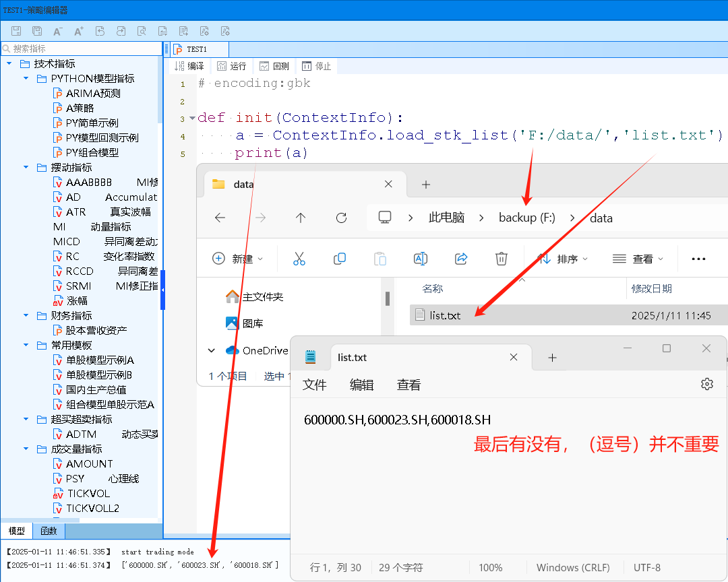Focus the 搜索指标 search field
Viewport: 728px width, 582px height.
point(82,48)
